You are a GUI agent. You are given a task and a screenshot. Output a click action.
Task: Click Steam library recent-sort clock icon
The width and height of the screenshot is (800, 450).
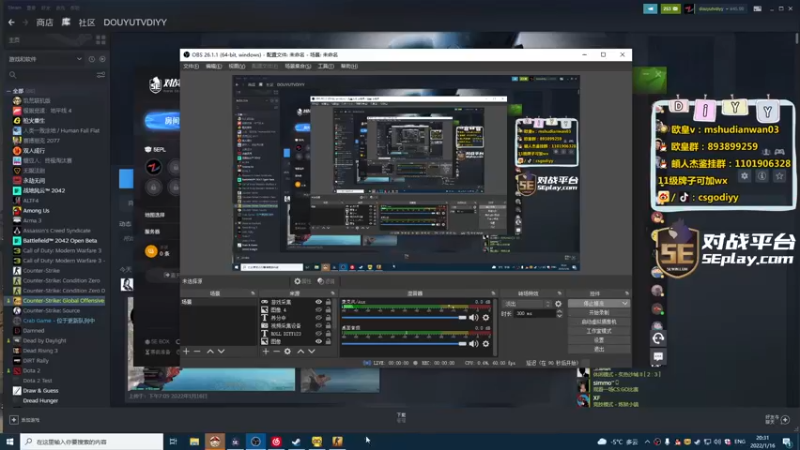pyautogui.click(x=92, y=59)
